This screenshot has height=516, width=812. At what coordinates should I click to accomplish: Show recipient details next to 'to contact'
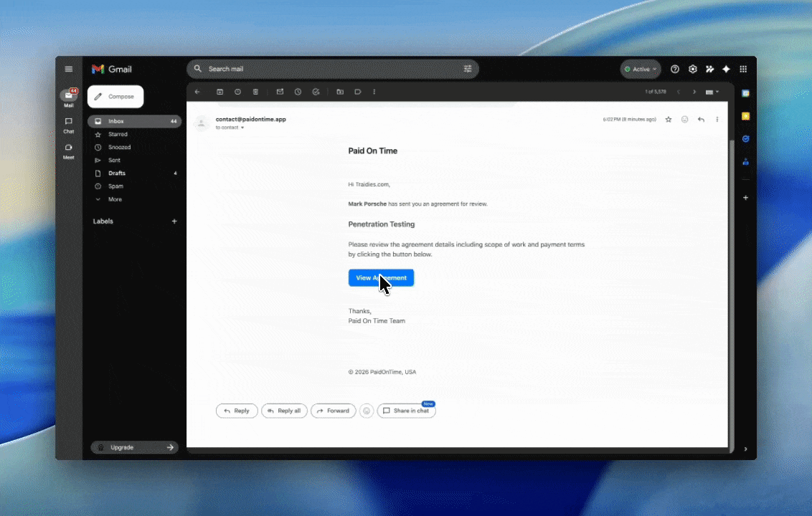coord(242,128)
